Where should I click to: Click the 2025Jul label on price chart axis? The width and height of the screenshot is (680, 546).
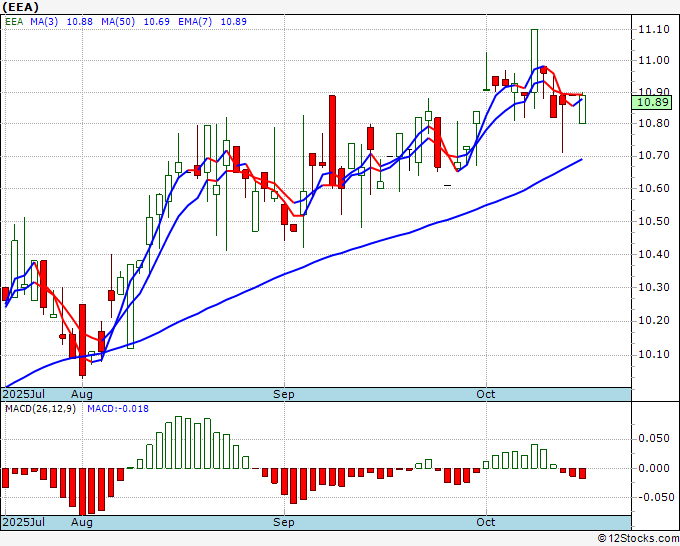pos(24,394)
